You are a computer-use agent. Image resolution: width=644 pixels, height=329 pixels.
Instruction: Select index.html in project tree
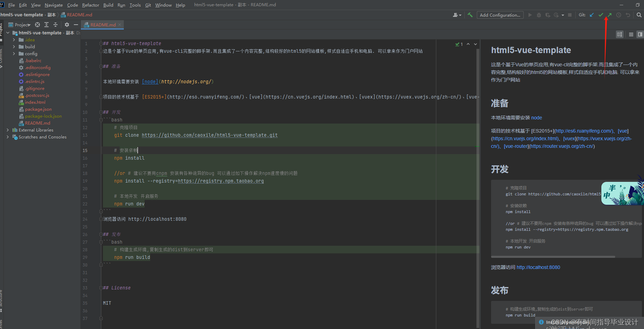(x=35, y=102)
